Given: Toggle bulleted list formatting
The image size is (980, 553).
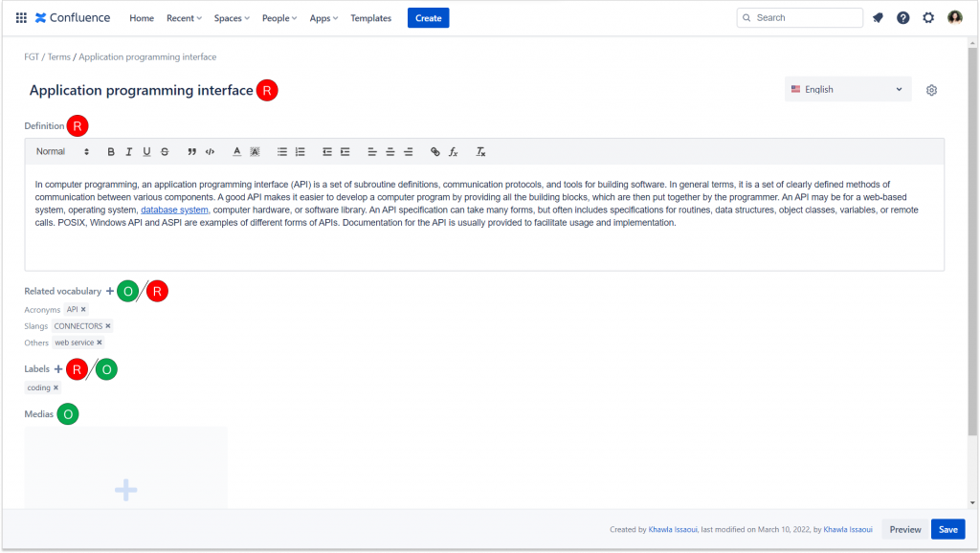Looking at the screenshot, I should [281, 151].
